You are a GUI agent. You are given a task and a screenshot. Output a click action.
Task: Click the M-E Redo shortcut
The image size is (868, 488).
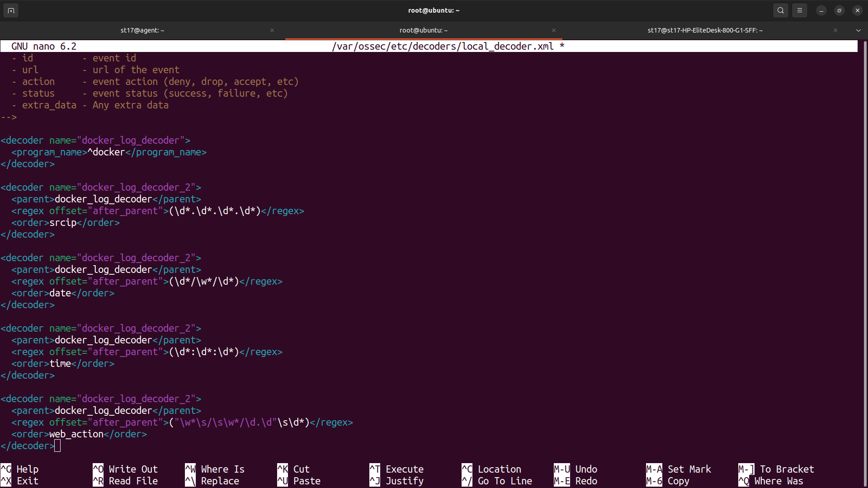tap(576, 481)
